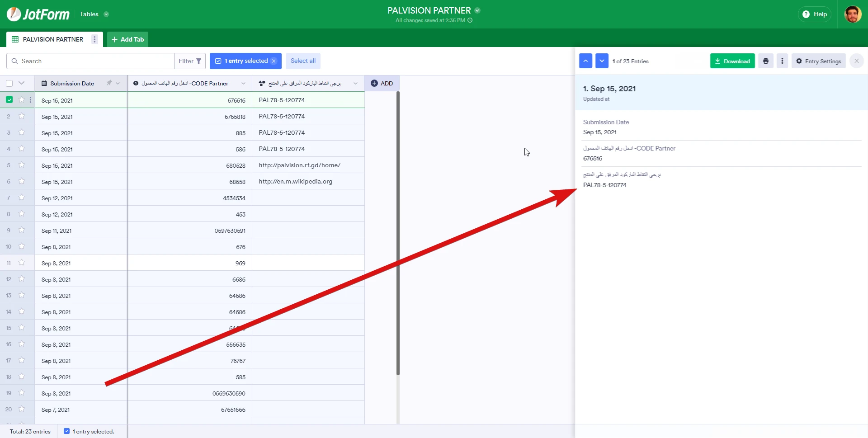
Task: Click the pin icon on Submission Date column
Action: [109, 83]
